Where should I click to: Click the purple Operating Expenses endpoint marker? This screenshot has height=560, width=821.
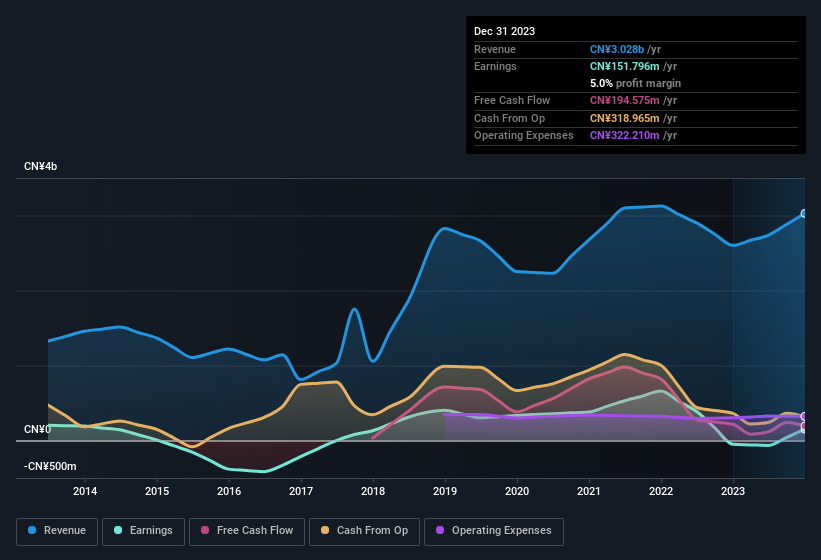(804, 417)
